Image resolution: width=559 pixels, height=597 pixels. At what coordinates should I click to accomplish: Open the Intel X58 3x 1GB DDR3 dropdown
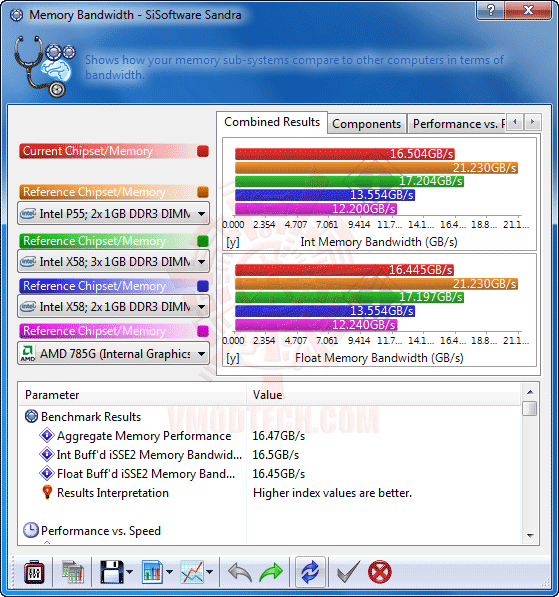[113, 262]
